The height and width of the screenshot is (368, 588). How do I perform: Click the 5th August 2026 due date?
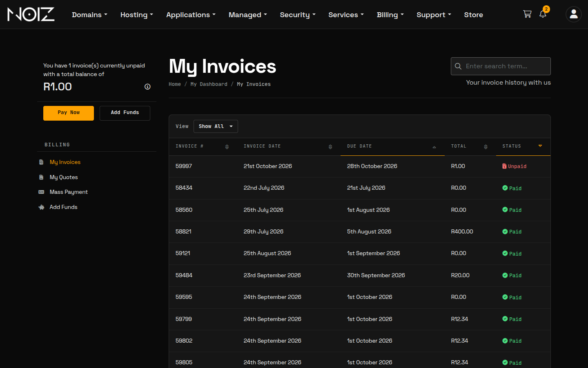coord(369,231)
